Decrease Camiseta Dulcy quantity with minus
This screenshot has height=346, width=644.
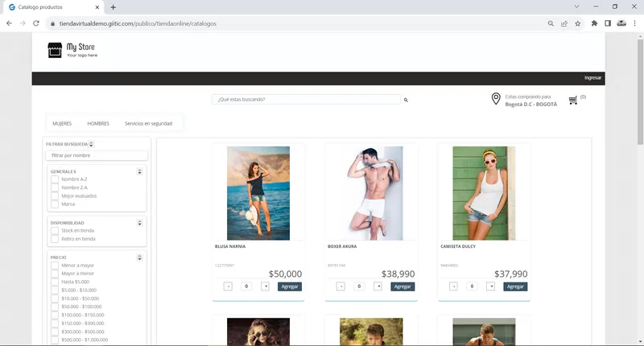coord(453,286)
